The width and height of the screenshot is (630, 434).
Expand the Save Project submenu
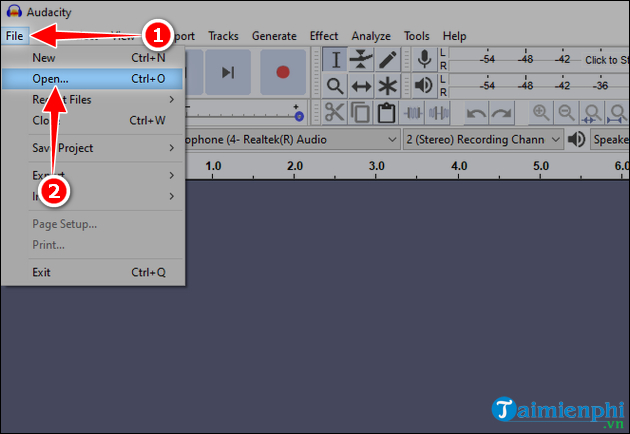pos(92,148)
